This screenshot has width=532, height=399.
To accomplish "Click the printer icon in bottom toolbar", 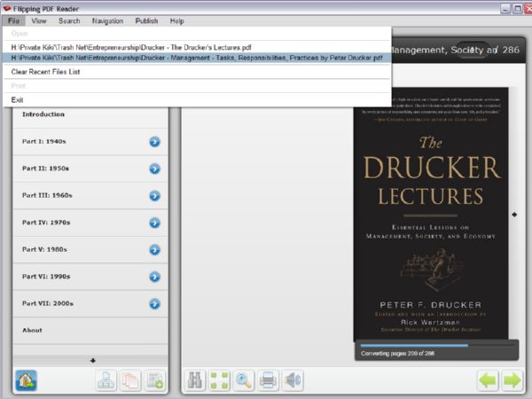I will [268, 380].
